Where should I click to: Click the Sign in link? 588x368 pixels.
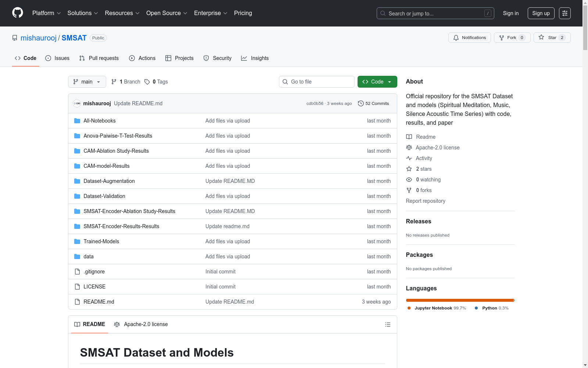click(x=511, y=13)
